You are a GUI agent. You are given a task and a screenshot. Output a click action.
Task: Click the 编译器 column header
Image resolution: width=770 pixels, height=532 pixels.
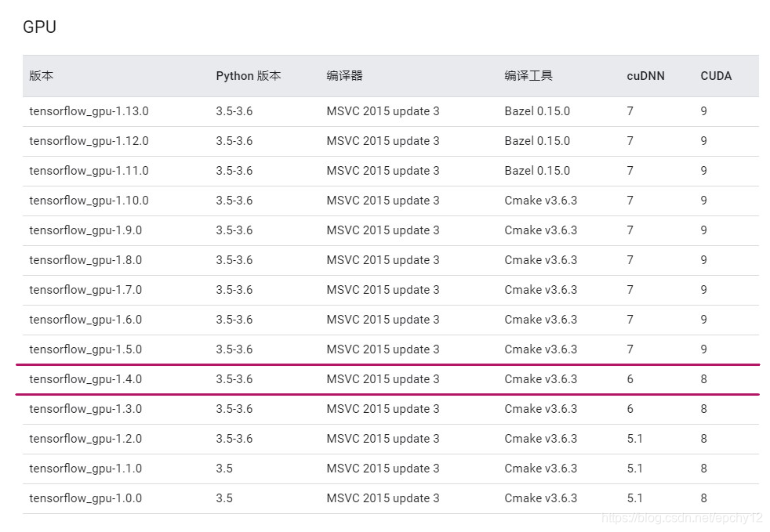(344, 75)
